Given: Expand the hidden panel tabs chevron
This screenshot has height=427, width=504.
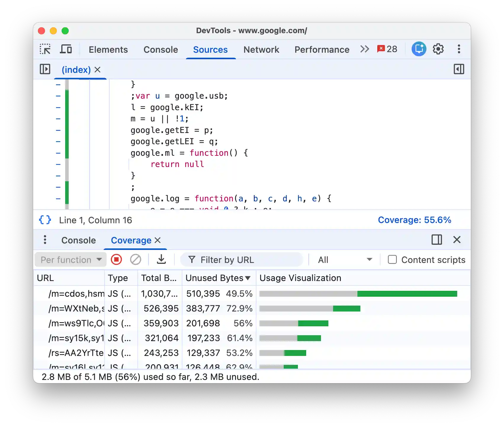Looking at the screenshot, I should coord(365,49).
